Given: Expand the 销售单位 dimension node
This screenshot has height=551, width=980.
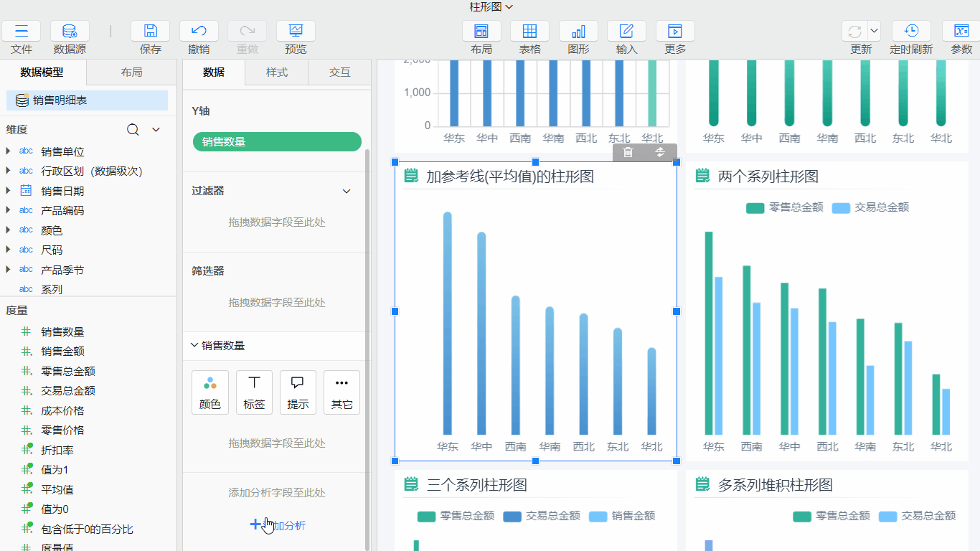Looking at the screenshot, I should [8, 151].
